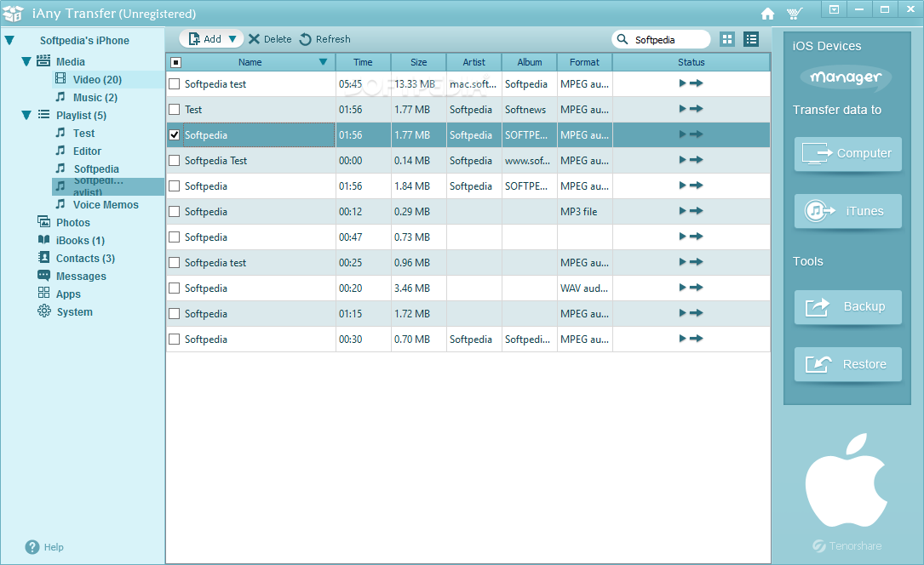The width and height of the screenshot is (924, 565).
Task: Click the 13.33 MB size cell
Action: tap(418, 84)
